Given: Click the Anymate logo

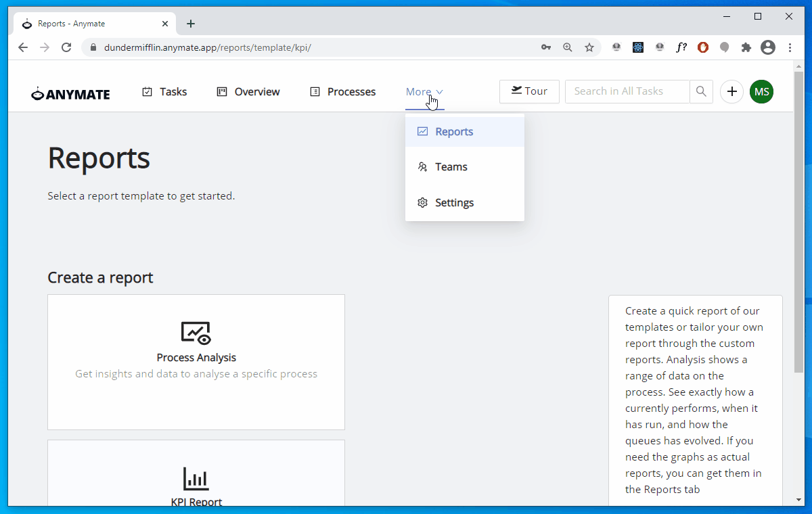Looking at the screenshot, I should click(70, 94).
